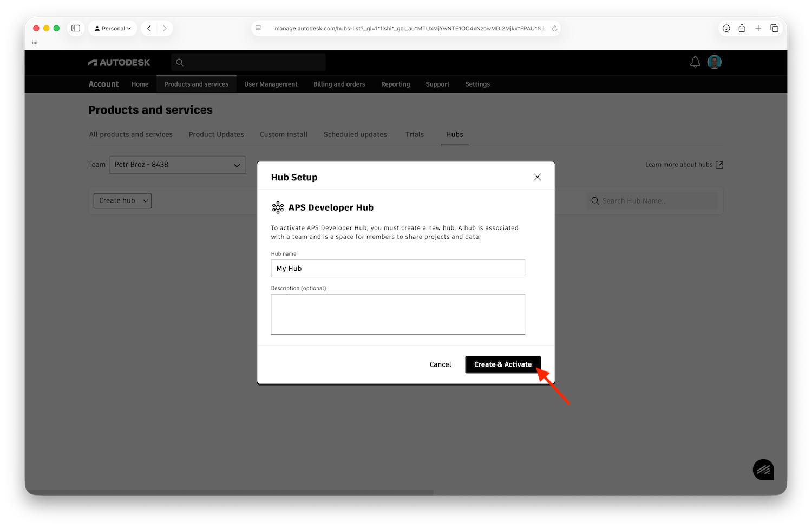Reload the page with refresh icon
The width and height of the screenshot is (812, 528).
(x=554, y=29)
